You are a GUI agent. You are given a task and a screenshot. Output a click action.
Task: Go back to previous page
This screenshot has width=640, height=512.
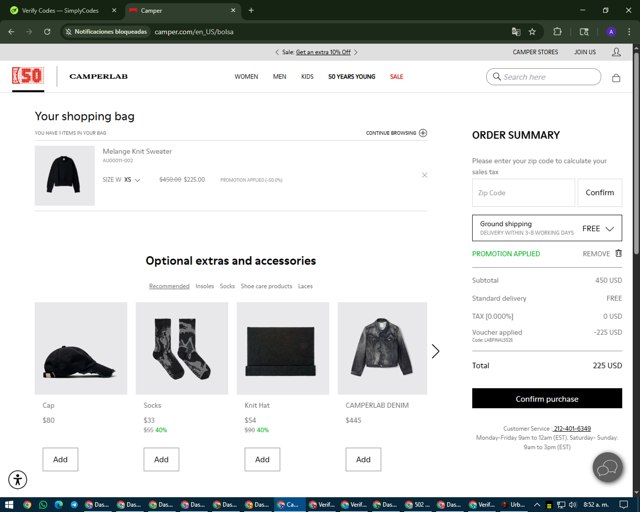(11, 31)
